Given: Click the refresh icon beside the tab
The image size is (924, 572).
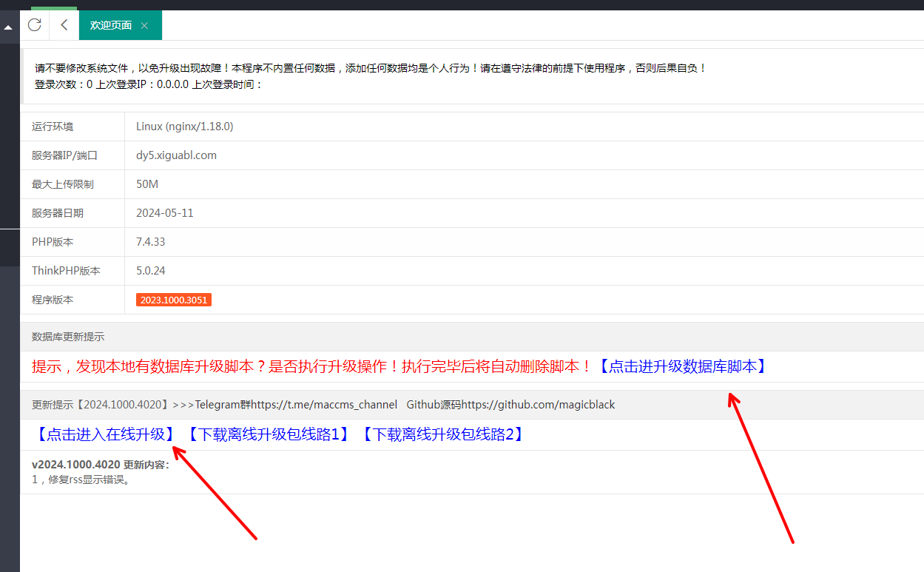Looking at the screenshot, I should (34, 25).
